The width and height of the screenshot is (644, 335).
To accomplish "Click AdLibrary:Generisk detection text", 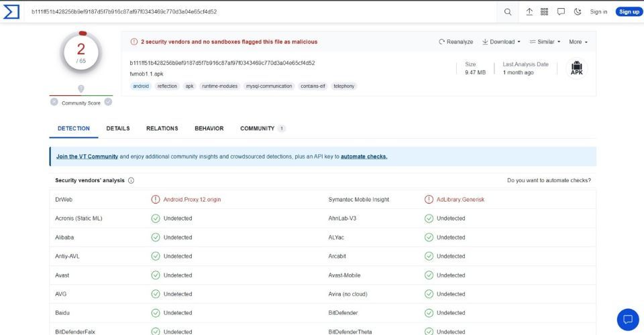I will [460, 200].
